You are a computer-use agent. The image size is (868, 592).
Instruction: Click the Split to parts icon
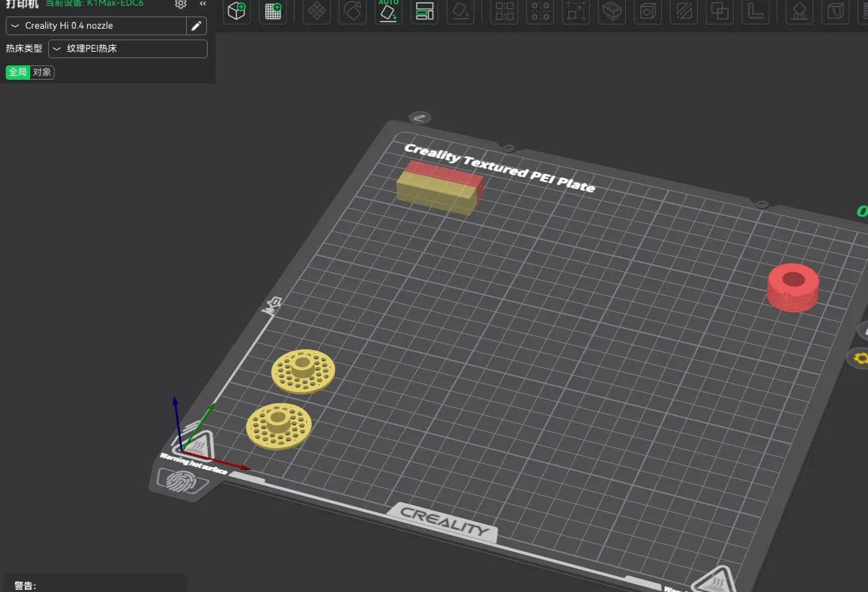[541, 11]
